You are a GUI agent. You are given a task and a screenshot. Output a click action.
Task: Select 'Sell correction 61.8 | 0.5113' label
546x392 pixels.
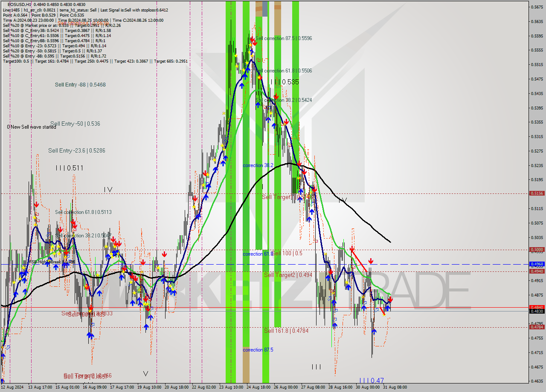coord(83,212)
